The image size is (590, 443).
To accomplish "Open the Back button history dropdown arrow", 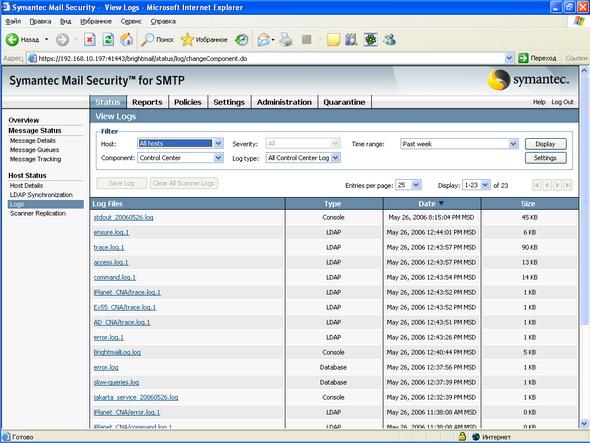I will [47, 40].
